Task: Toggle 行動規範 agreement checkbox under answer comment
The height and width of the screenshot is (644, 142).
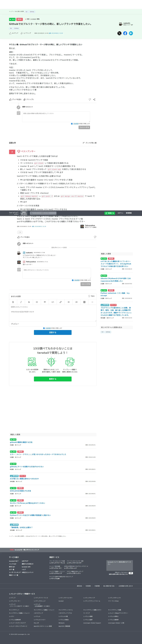Action: [x=73, y=280]
